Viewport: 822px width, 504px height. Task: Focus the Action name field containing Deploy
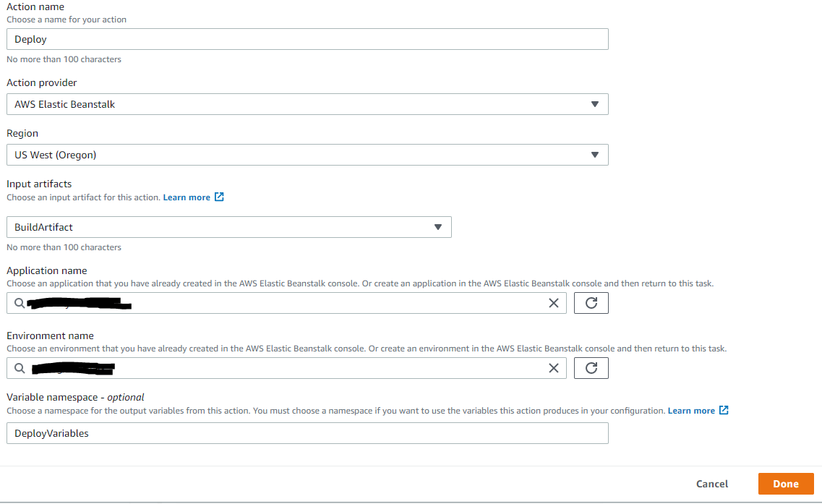307,39
